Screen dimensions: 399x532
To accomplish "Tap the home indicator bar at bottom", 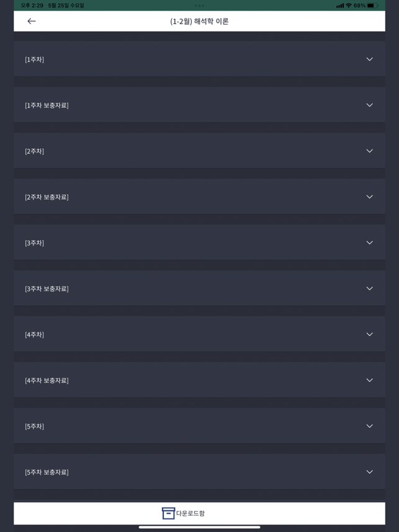I will [x=199, y=527].
